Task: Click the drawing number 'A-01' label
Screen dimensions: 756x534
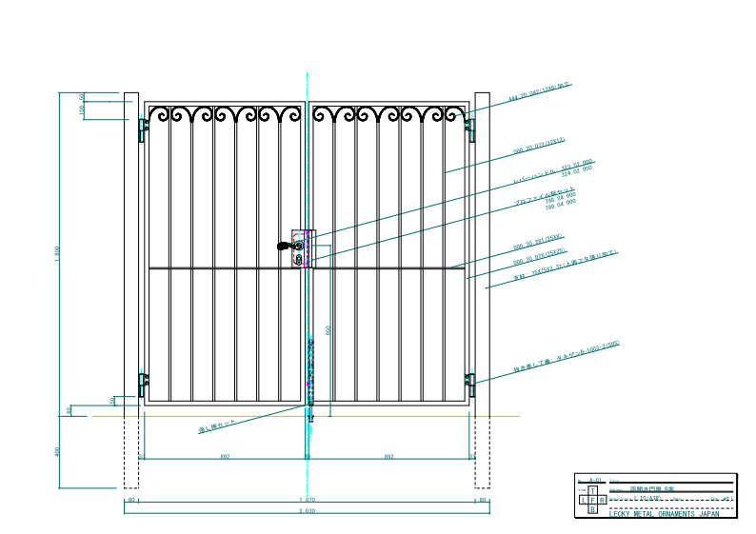Action: point(595,480)
